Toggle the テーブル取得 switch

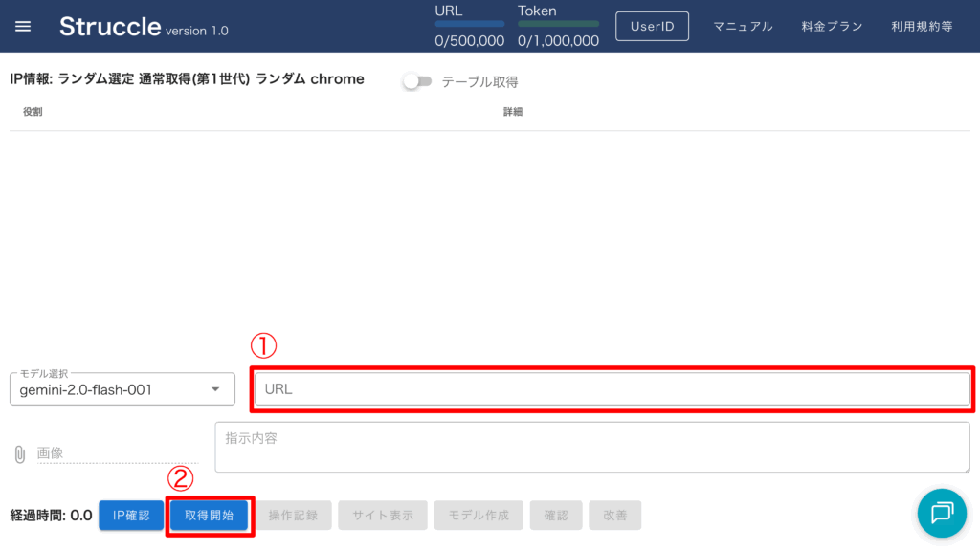click(416, 82)
